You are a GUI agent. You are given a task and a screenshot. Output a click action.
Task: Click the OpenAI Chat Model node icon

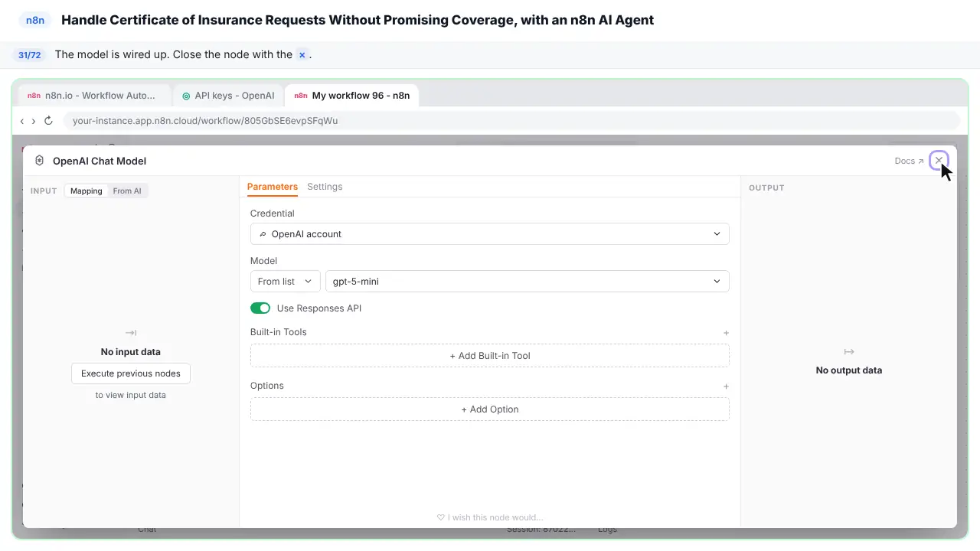click(40, 161)
